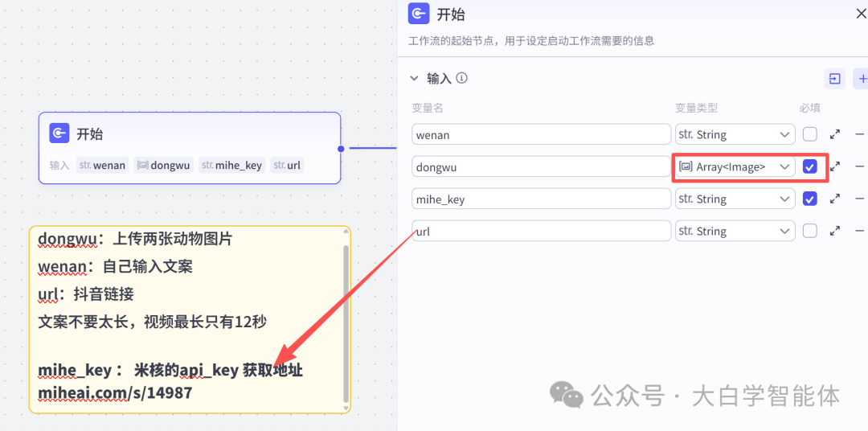
Task: Edit the mihe_key variable name field
Action: 542,199
